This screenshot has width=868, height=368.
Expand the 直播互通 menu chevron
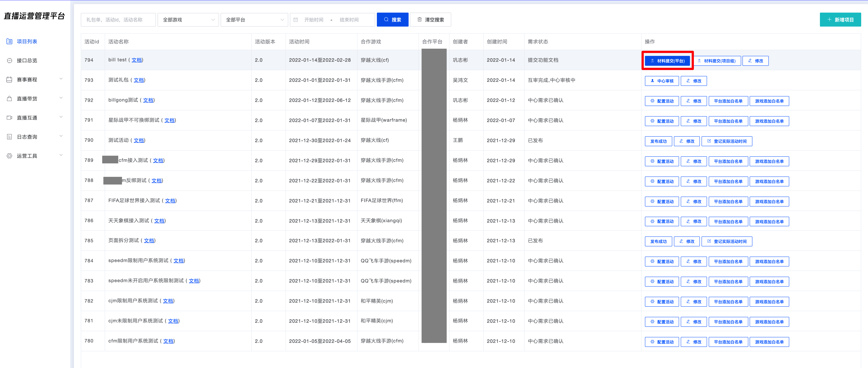(61, 117)
